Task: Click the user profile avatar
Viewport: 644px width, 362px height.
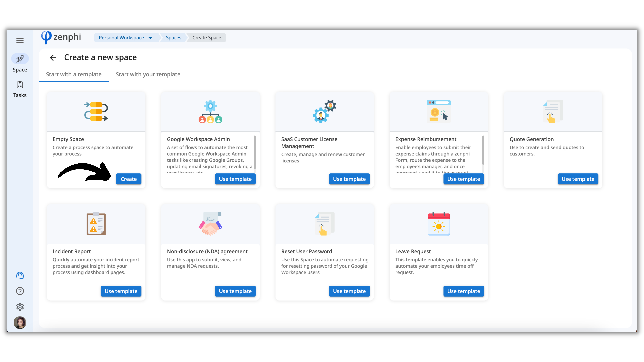Action: 20,323
